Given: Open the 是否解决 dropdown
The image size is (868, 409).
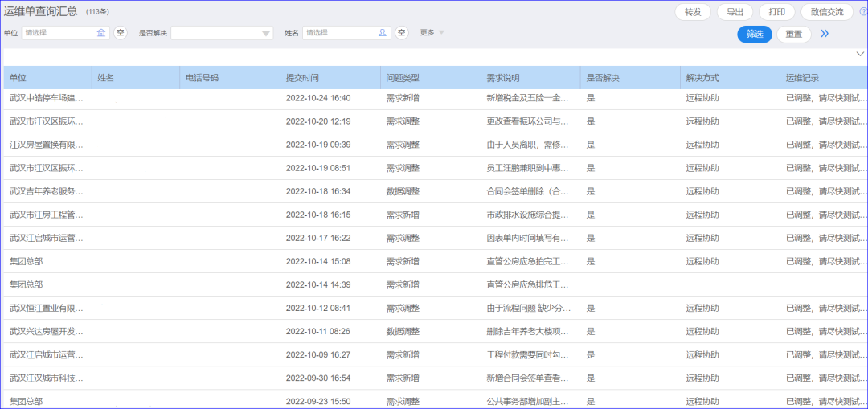Looking at the screenshot, I should click(222, 33).
